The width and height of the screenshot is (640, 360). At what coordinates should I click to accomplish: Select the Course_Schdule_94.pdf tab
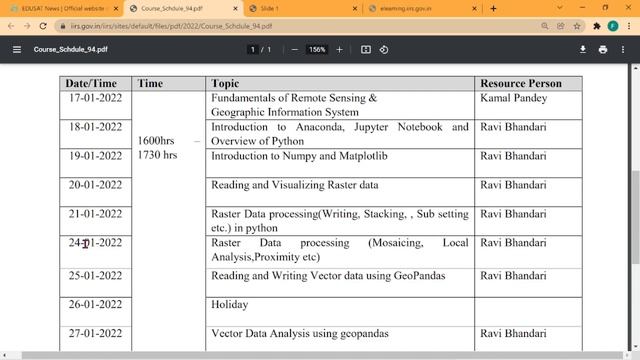(x=184, y=8)
